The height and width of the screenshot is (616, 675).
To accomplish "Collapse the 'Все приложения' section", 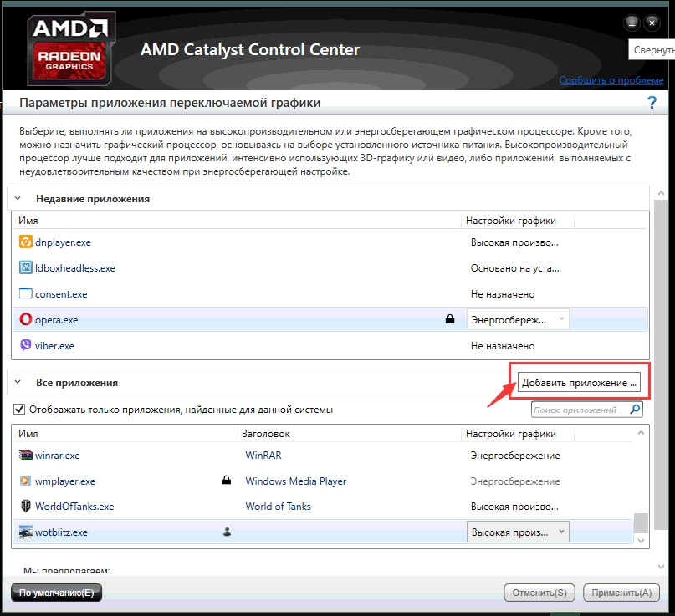I will (x=17, y=382).
